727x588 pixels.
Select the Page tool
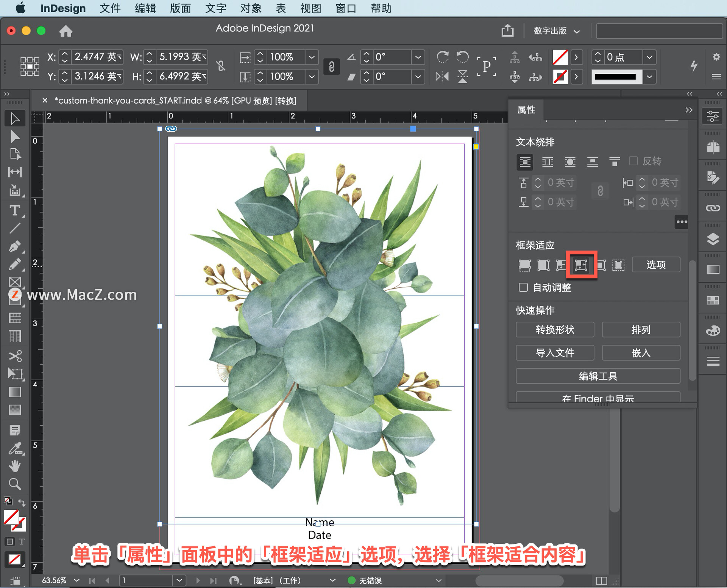(15, 154)
